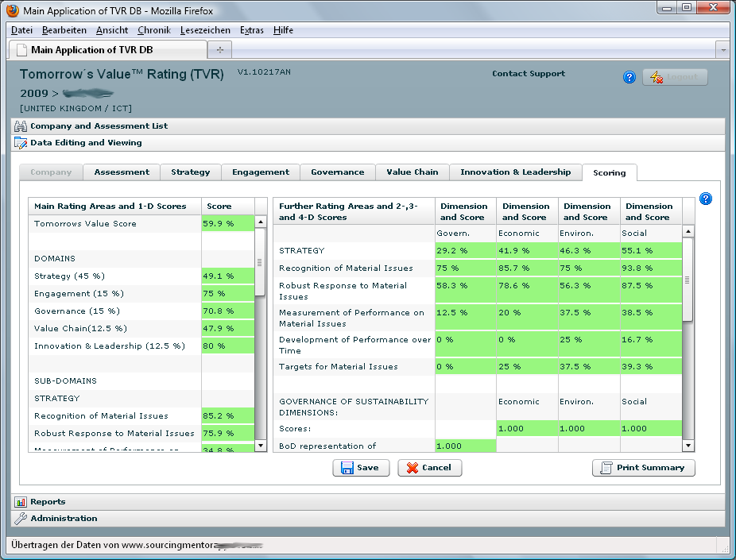Click the bar chart icon beside Reports
This screenshot has width=736, height=560.
point(21,502)
